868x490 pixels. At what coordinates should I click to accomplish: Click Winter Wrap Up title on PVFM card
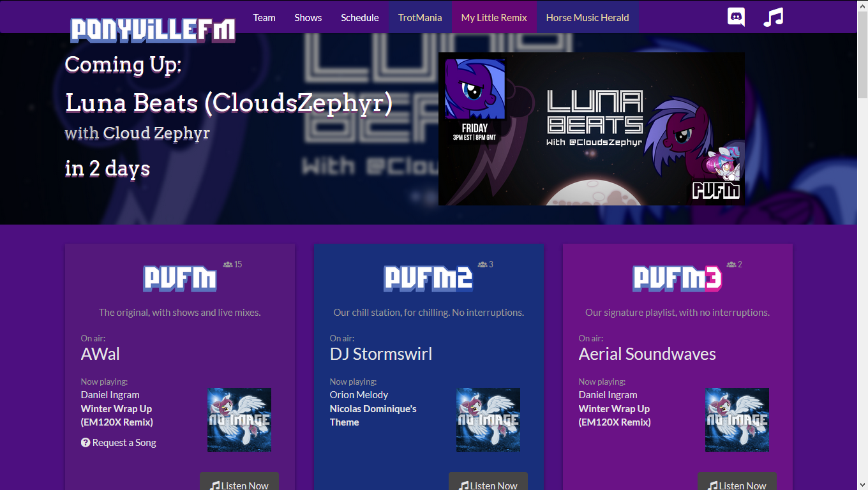point(117,415)
